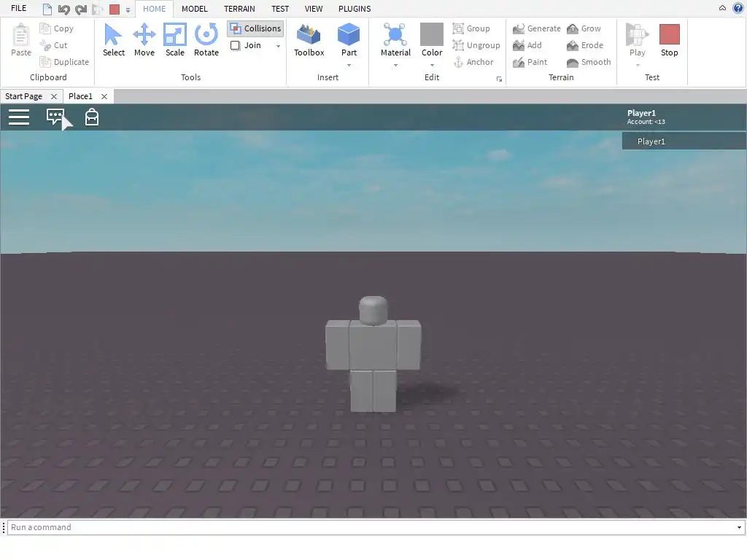The height and width of the screenshot is (560, 747).
Task: Redo the last action
Action: point(81,9)
